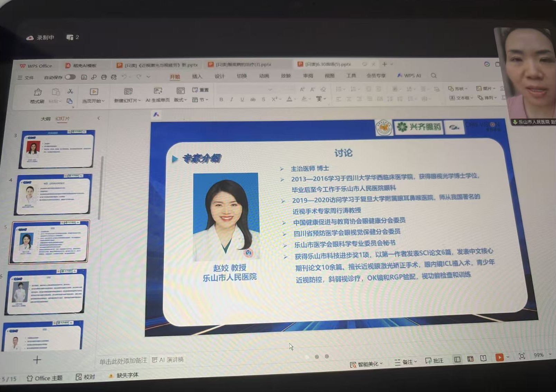
Task: Click the Office 主题 theme button
Action: (45, 378)
